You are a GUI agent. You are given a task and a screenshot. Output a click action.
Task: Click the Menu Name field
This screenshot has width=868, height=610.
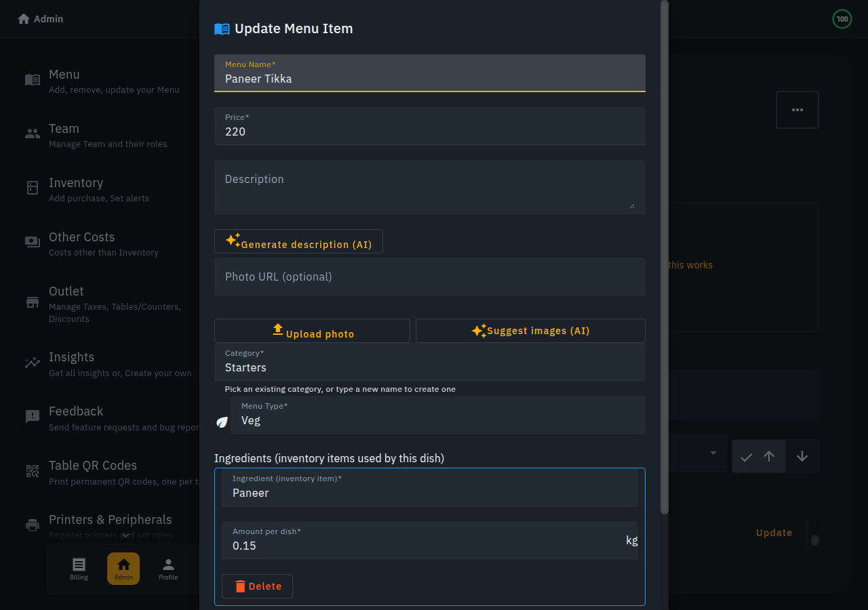[430, 73]
